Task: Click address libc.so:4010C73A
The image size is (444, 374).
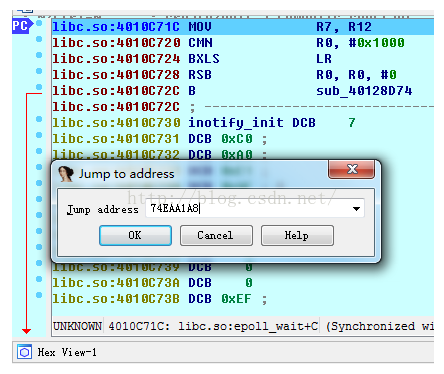Action: (116, 283)
